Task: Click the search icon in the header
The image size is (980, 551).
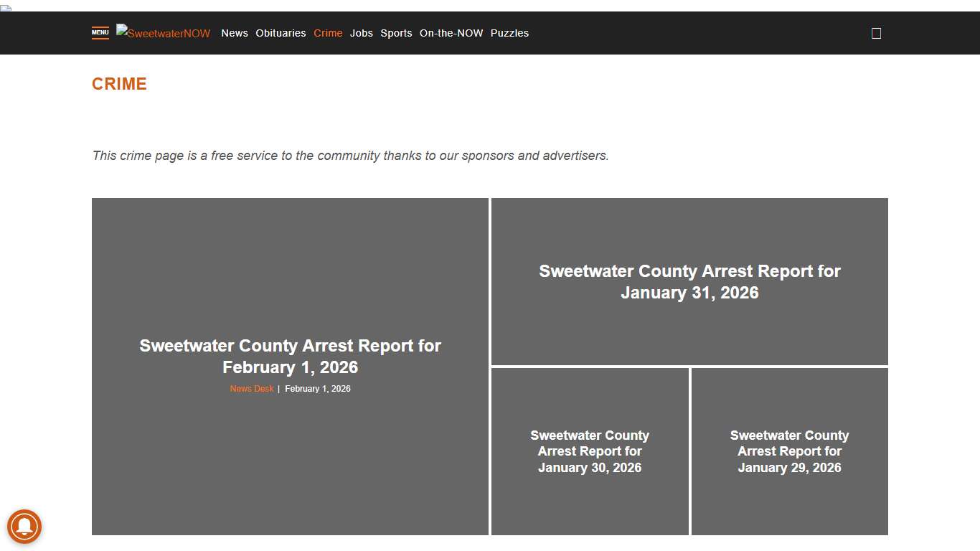Action: [x=876, y=33]
